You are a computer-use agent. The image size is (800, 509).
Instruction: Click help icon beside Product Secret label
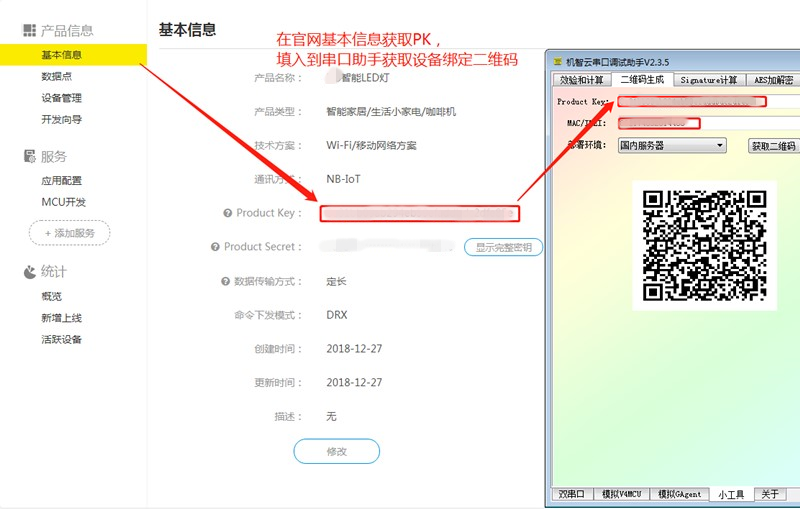(215, 247)
